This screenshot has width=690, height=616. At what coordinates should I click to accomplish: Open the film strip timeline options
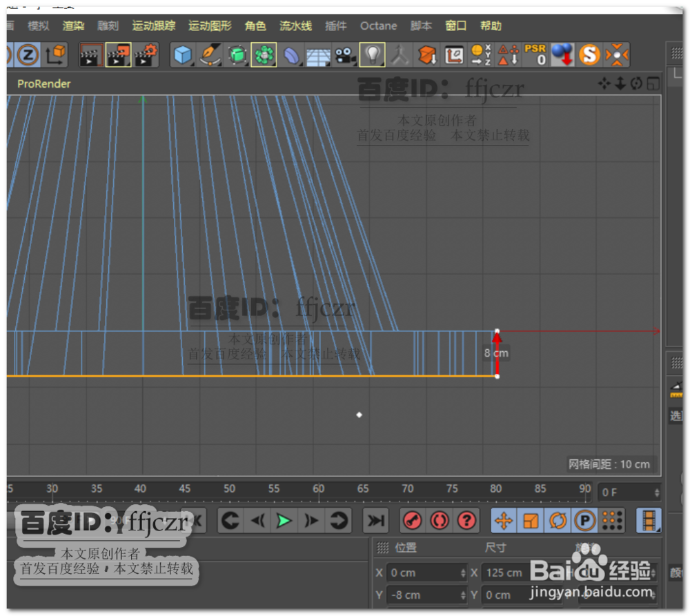(x=649, y=521)
